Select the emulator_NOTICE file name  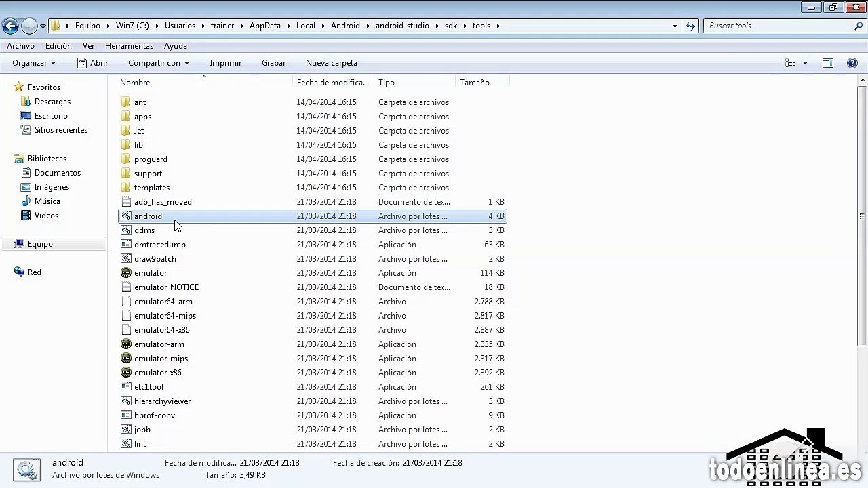point(166,287)
